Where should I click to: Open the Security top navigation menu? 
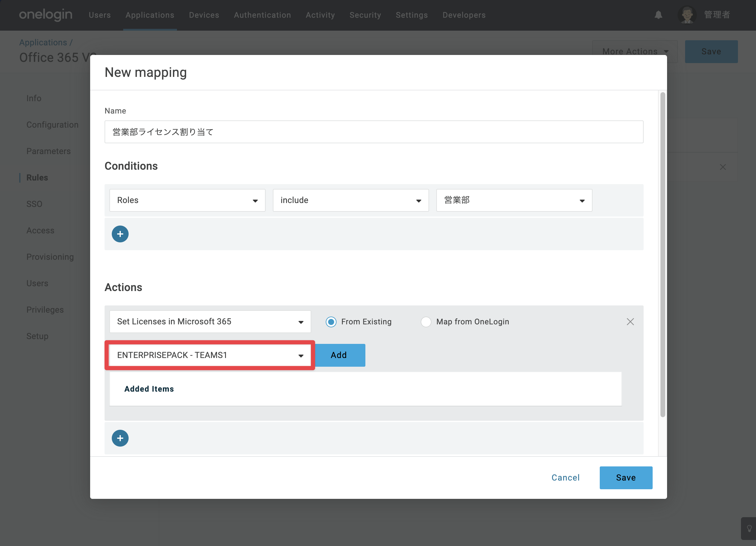pos(365,15)
